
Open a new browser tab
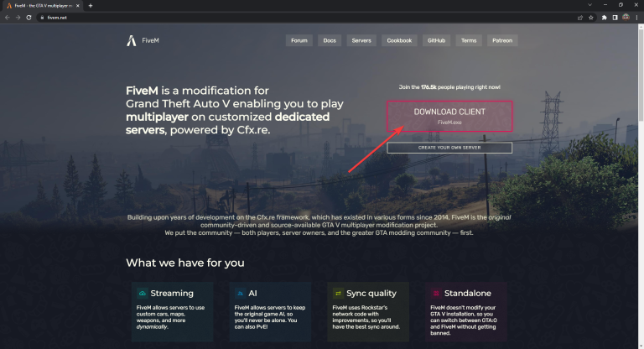[x=91, y=6]
